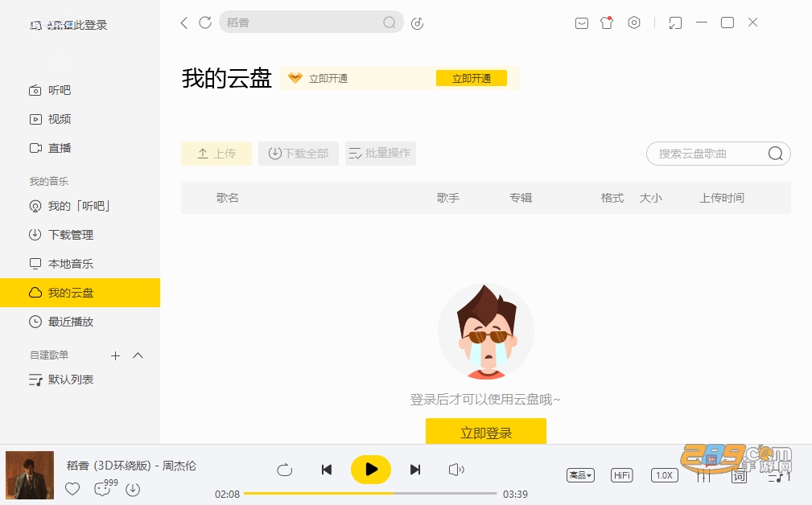Viewport: 812px width, 505px height.
Task: Open the 视频 video section
Action: point(50,120)
